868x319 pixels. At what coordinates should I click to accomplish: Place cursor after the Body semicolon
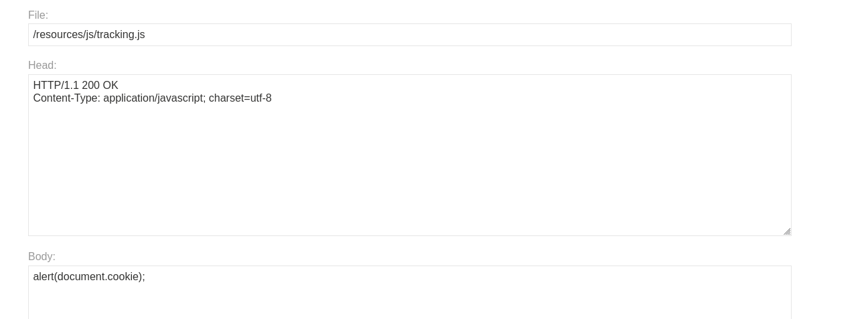[x=145, y=277]
